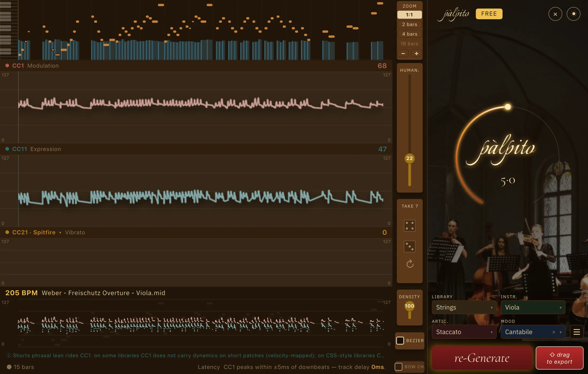This screenshot has height=374, width=588.
Task: Open the hamburger menu next to Mood
Action: [x=577, y=332]
